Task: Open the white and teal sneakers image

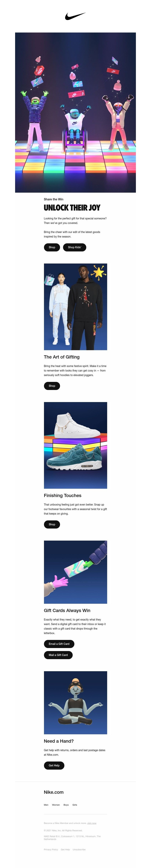Action: pos(75,445)
